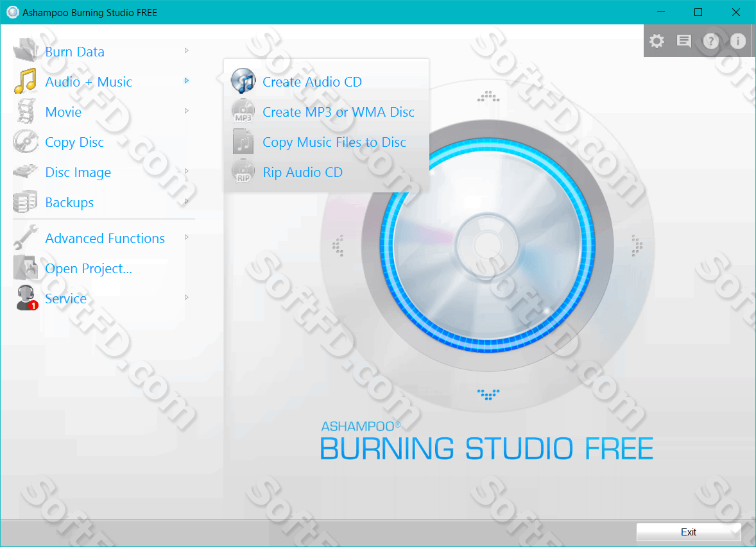Expand the Movie submenu arrow
This screenshot has height=547, width=756.
(x=187, y=111)
